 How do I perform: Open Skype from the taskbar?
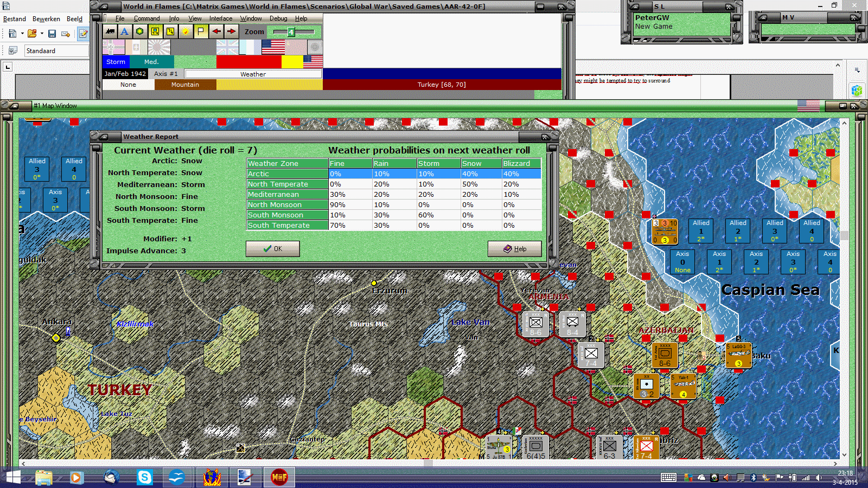click(x=145, y=478)
